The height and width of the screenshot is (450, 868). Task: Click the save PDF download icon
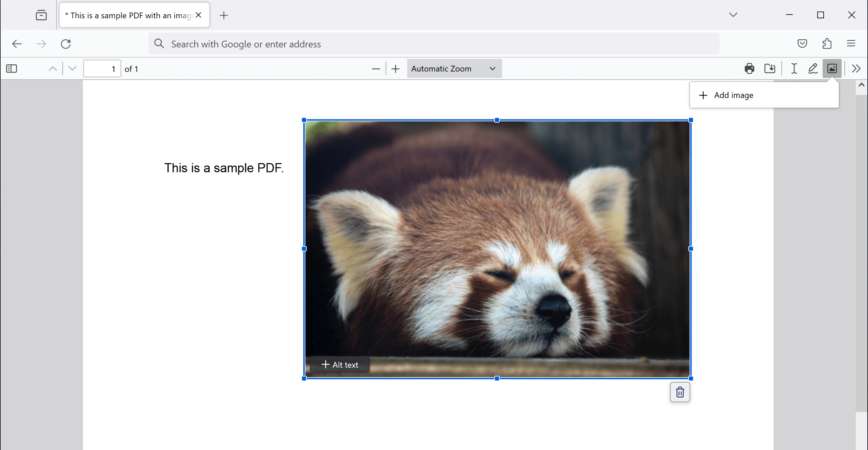[x=769, y=69]
